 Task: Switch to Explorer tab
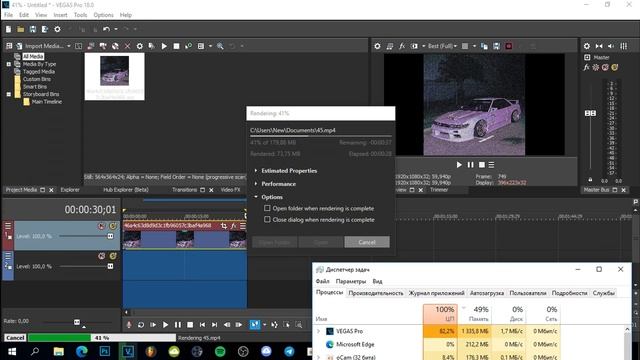(70, 190)
